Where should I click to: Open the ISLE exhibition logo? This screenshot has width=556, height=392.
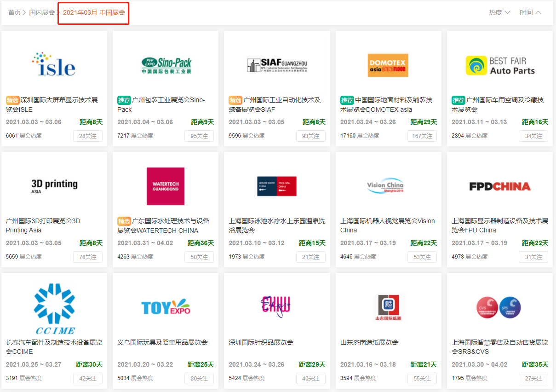pyautogui.click(x=54, y=64)
